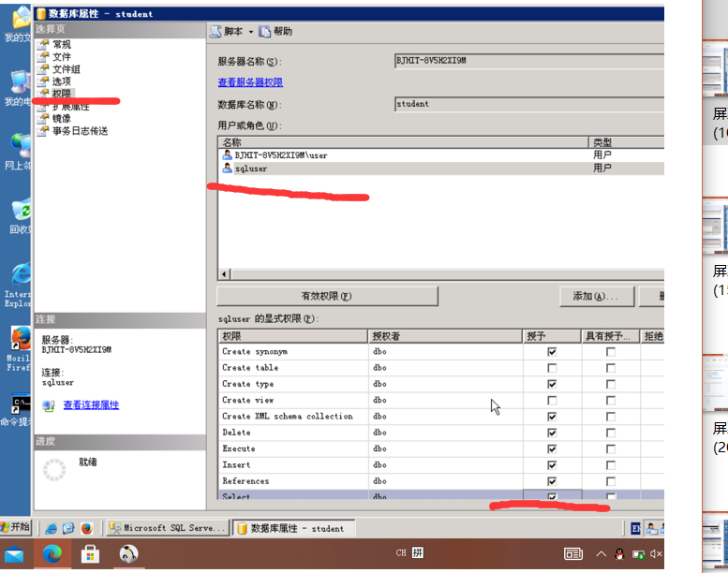This screenshot has height=573, width=728.
Task: Click the 授权者 column header
Action: click(445, 336)
